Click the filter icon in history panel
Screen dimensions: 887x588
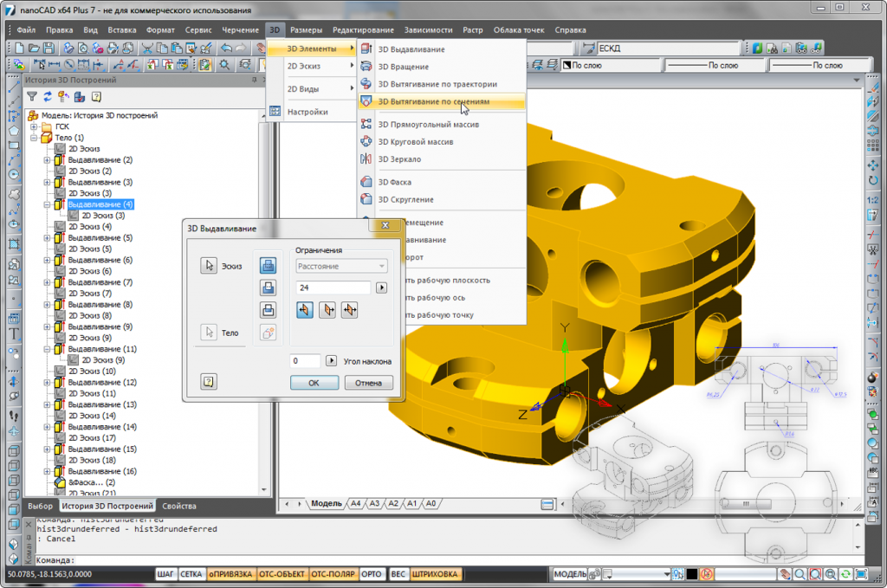[32, 97]
